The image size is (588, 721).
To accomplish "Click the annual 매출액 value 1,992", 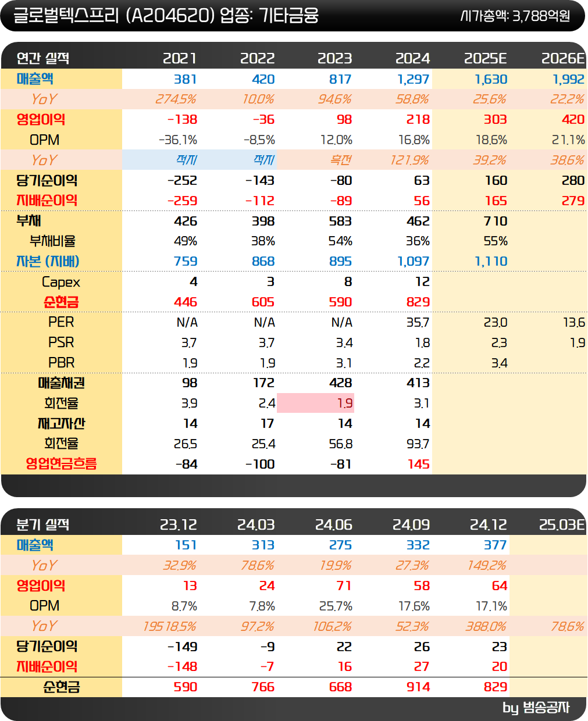I will point(568,79).
